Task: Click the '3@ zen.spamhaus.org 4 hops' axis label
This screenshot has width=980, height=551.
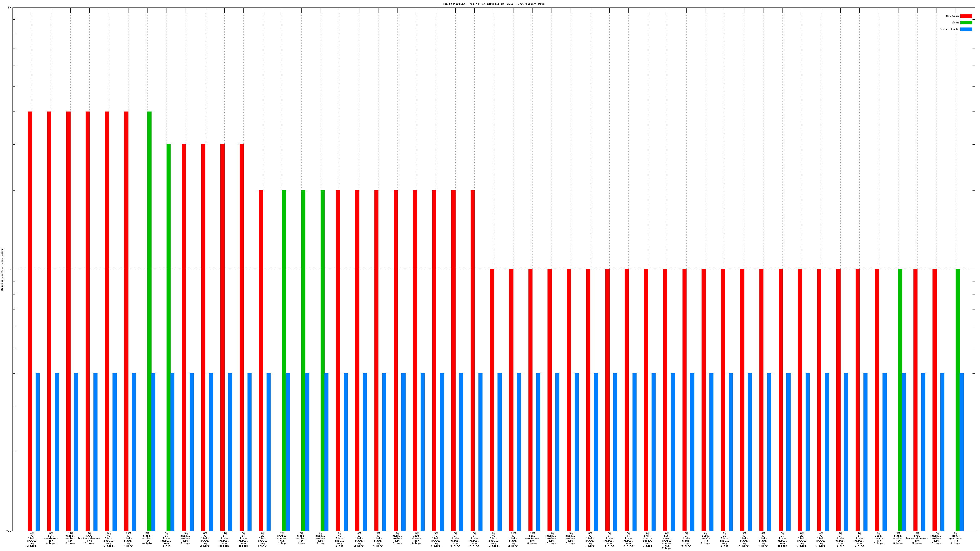Action: (51, 539)
